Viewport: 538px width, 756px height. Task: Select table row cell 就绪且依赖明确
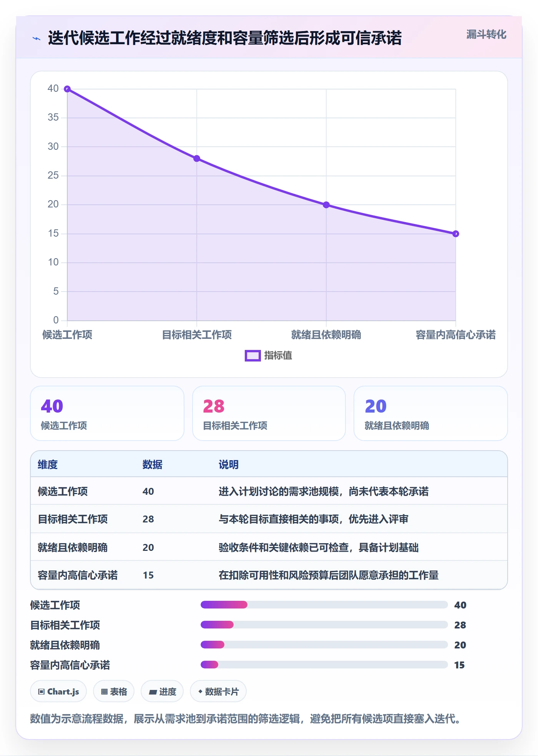coord(73,547)
